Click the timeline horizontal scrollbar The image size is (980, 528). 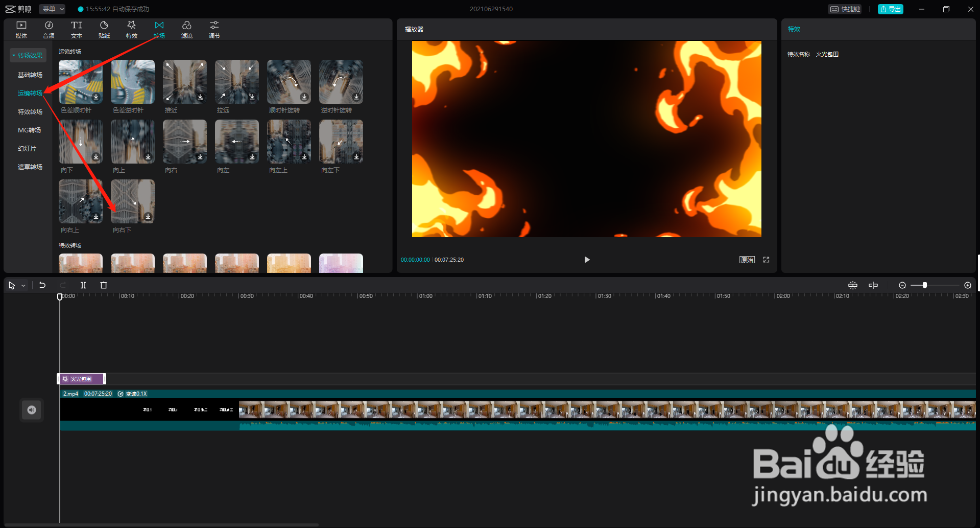[161, 525]
